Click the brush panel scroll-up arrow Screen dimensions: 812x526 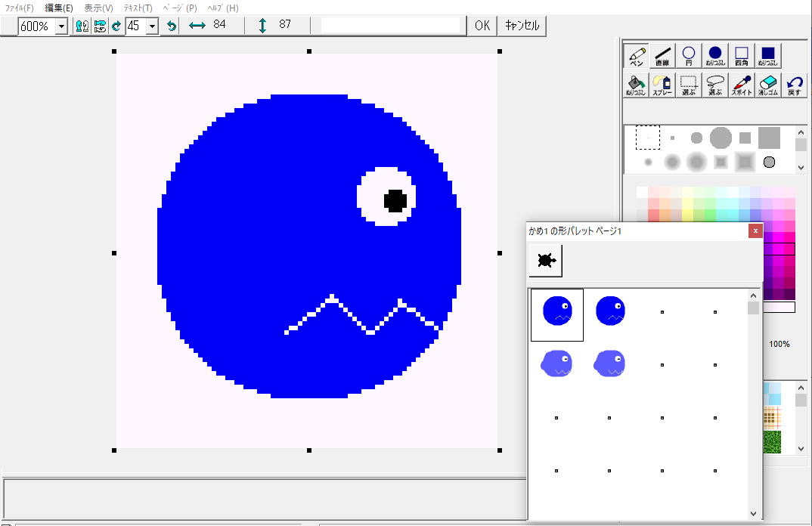tap(801, 132)
